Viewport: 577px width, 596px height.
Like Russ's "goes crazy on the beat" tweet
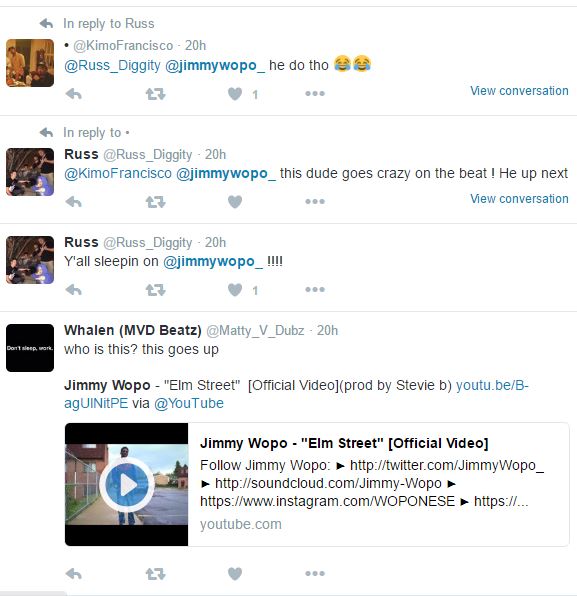point(235,202)
